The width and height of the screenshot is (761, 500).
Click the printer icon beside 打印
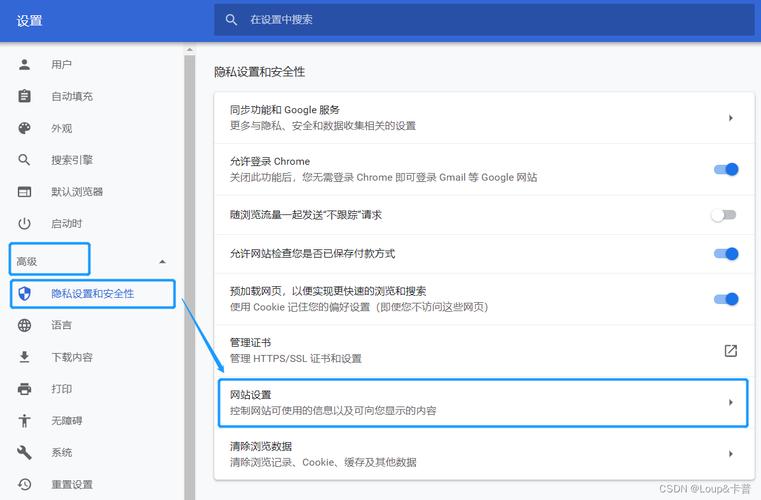[24, 389]
